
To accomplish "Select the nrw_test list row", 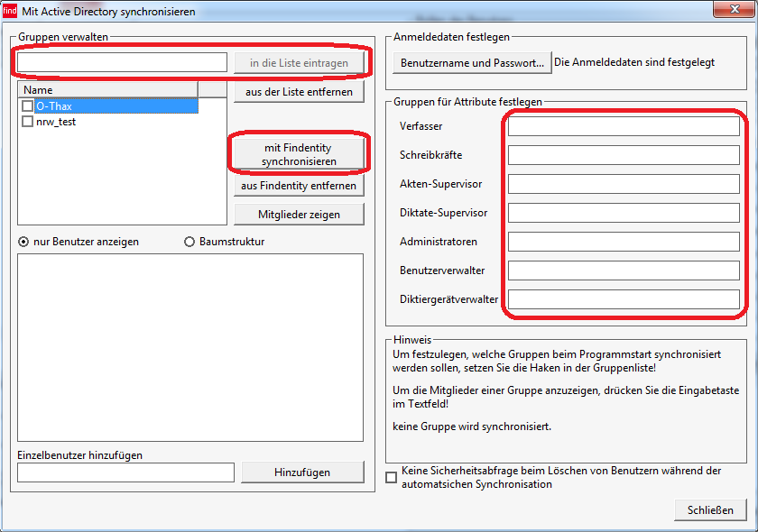I will 56,122.
